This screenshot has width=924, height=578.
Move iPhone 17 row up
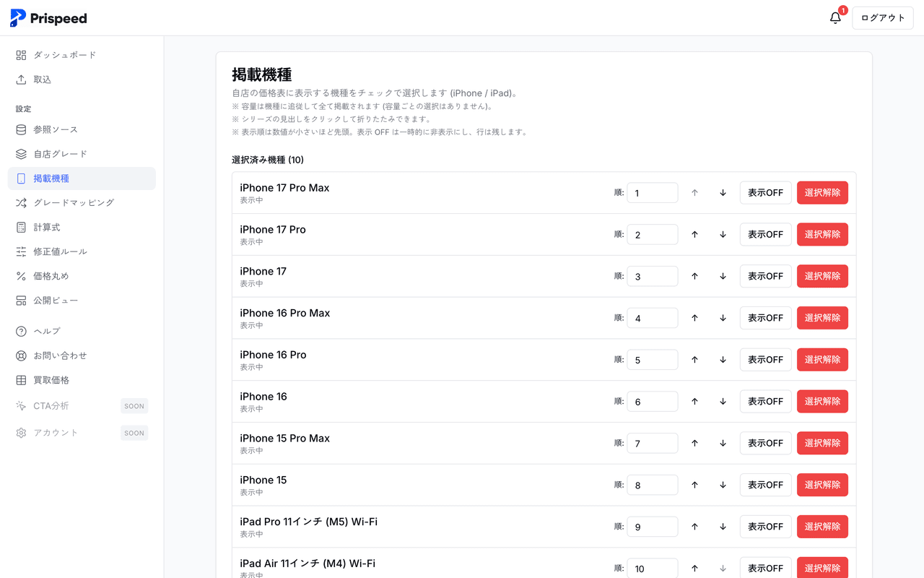point(694,276)
